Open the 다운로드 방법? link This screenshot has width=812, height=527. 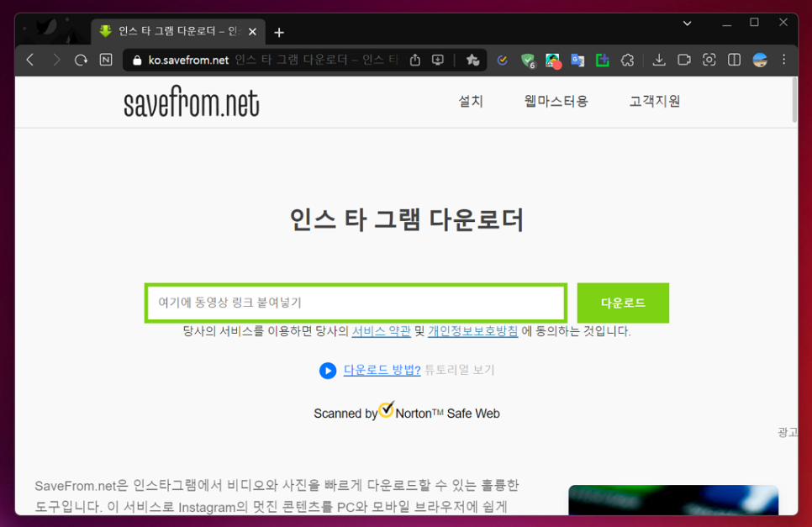pos(382,370)
